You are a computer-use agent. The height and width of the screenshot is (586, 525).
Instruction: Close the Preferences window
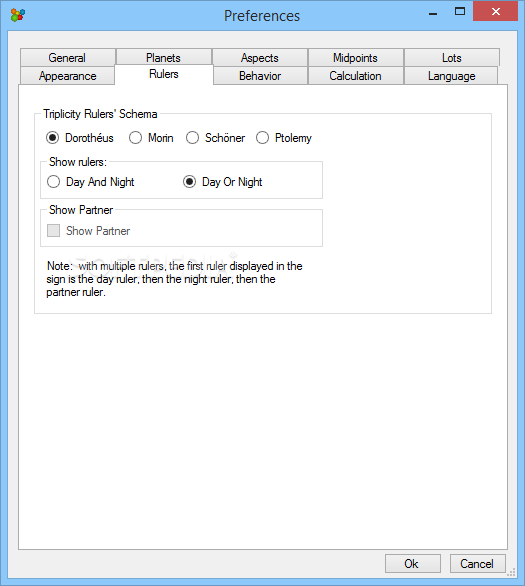495,12
